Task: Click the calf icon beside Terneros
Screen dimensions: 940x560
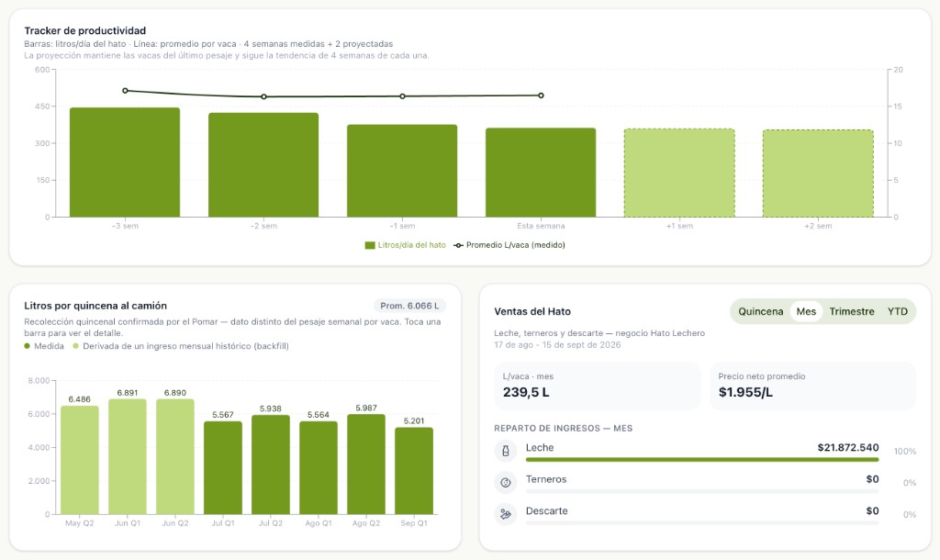Action: (506, 482)
